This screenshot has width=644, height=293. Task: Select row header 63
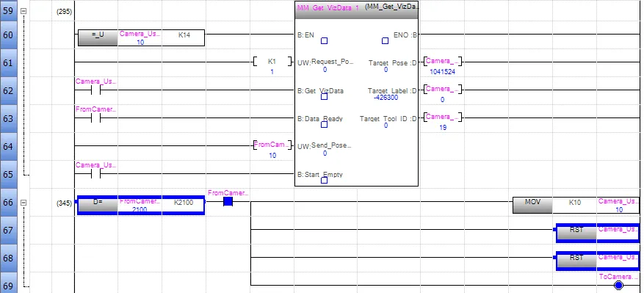point(8,119)
